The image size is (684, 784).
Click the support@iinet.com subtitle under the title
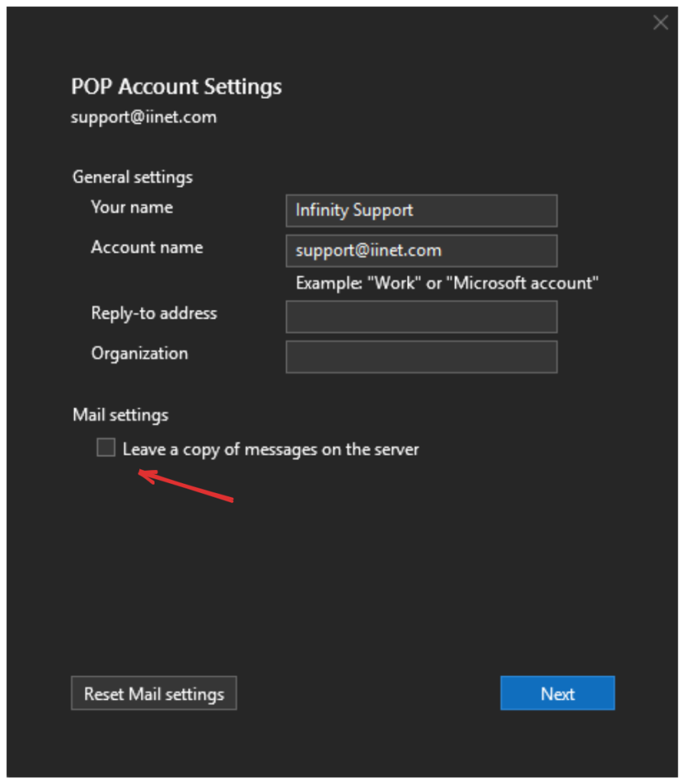click(x=143, y=117)
